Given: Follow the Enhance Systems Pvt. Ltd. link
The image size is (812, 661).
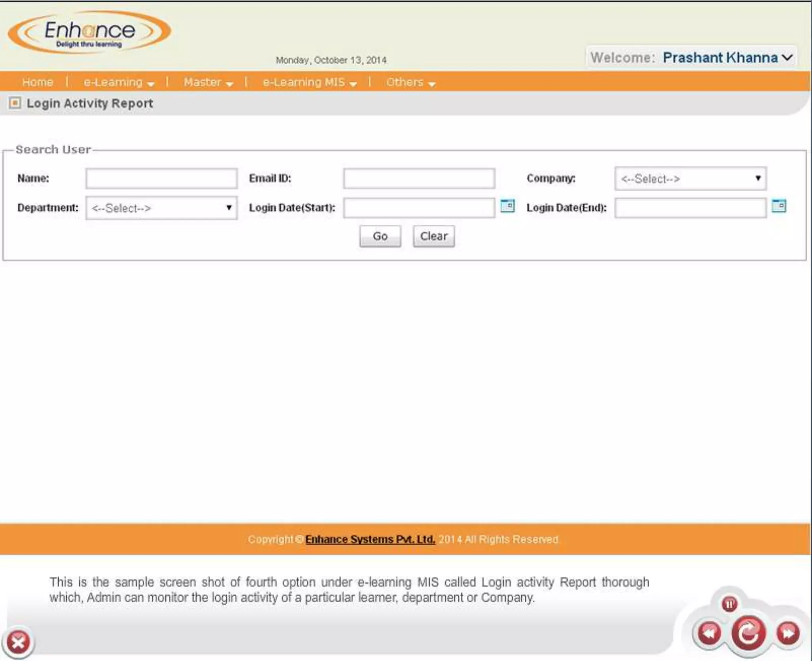Looking at the screenshot, I should (x=370, y=539).
